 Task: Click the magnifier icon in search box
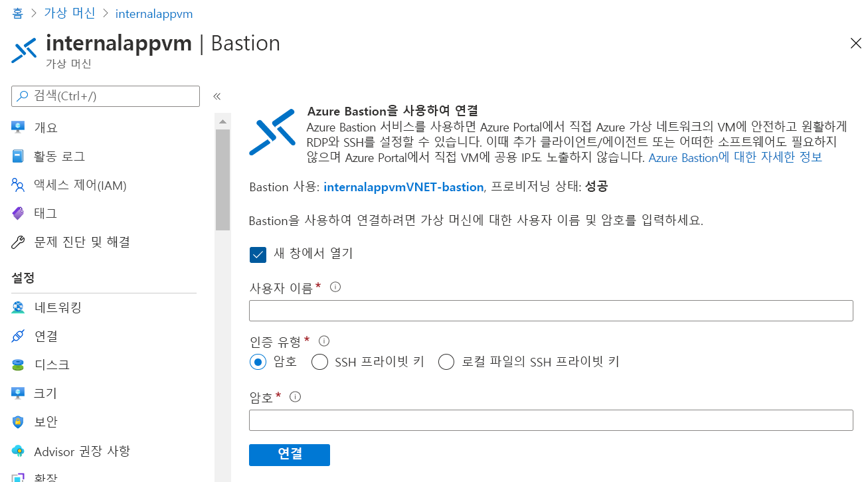[x=23, y=96]
